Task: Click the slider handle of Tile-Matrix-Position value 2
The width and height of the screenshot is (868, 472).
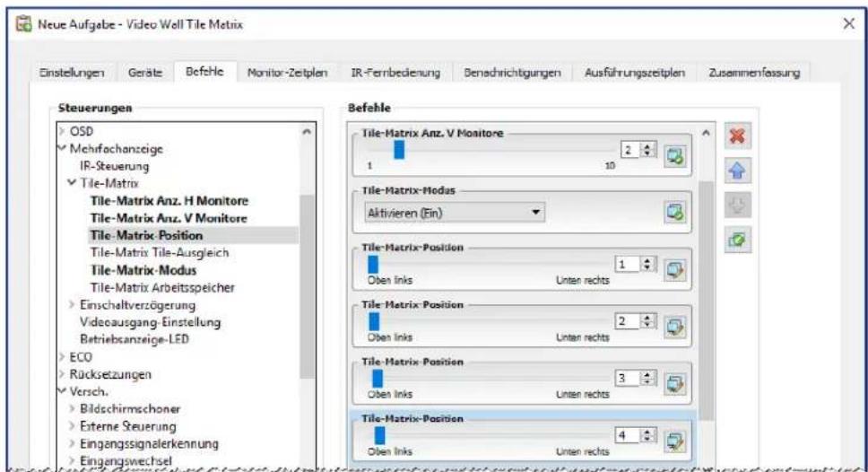Action: tap(374, 321)
